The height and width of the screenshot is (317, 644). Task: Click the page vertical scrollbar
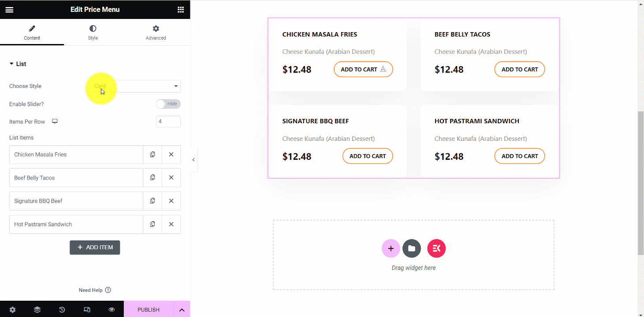click(640, 183)
